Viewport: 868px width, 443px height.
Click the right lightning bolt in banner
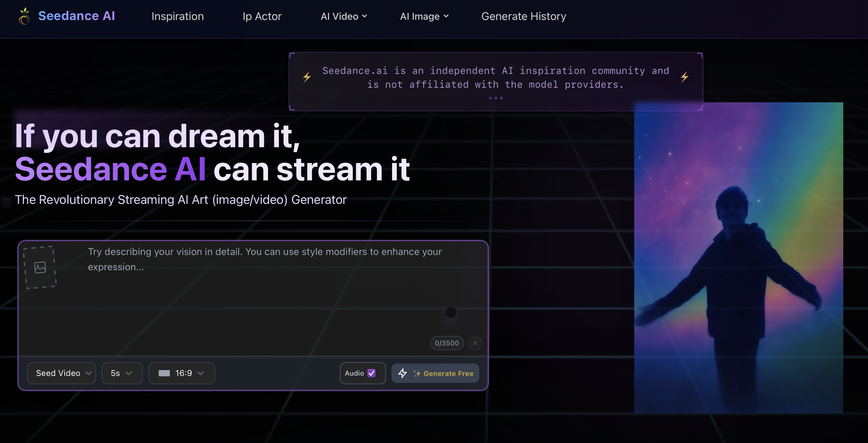coord(684,77)
